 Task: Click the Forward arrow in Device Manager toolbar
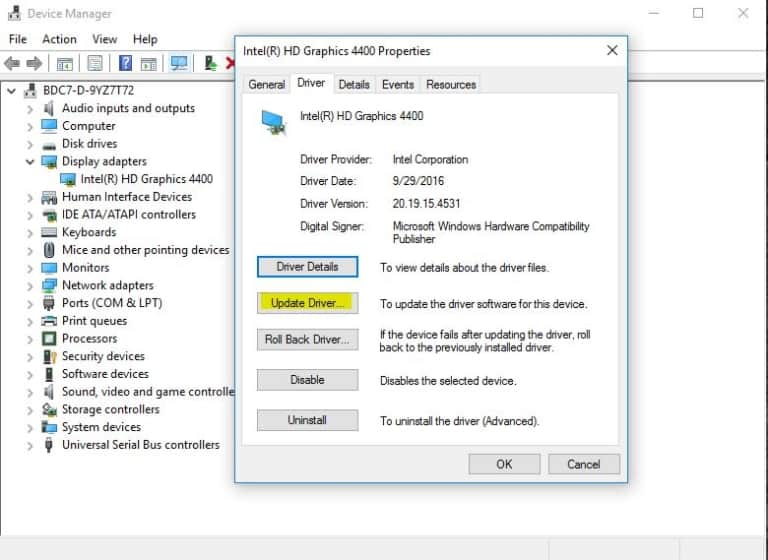click(x=34, y=63)
